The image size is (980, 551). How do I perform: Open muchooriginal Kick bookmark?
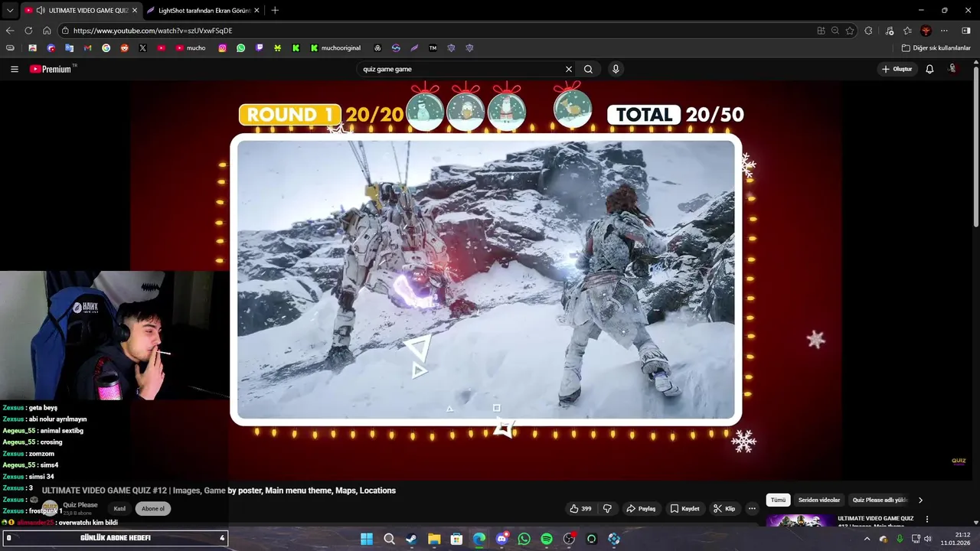point(335,47)
